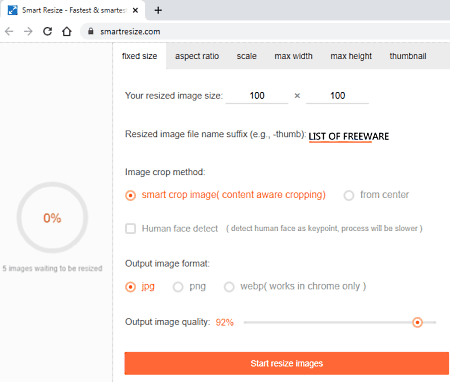Reload the page with the refresh icon
The image size is (450, 382).
(48, 31)
